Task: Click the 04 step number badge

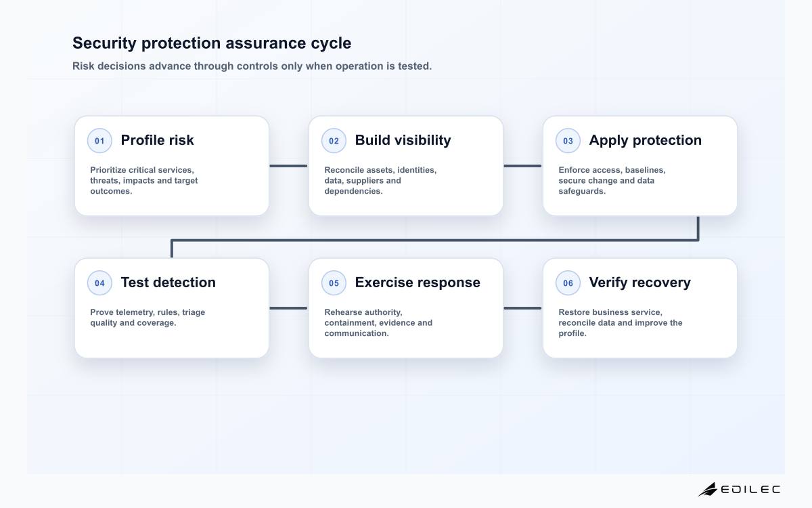Action: pos(99,283)
